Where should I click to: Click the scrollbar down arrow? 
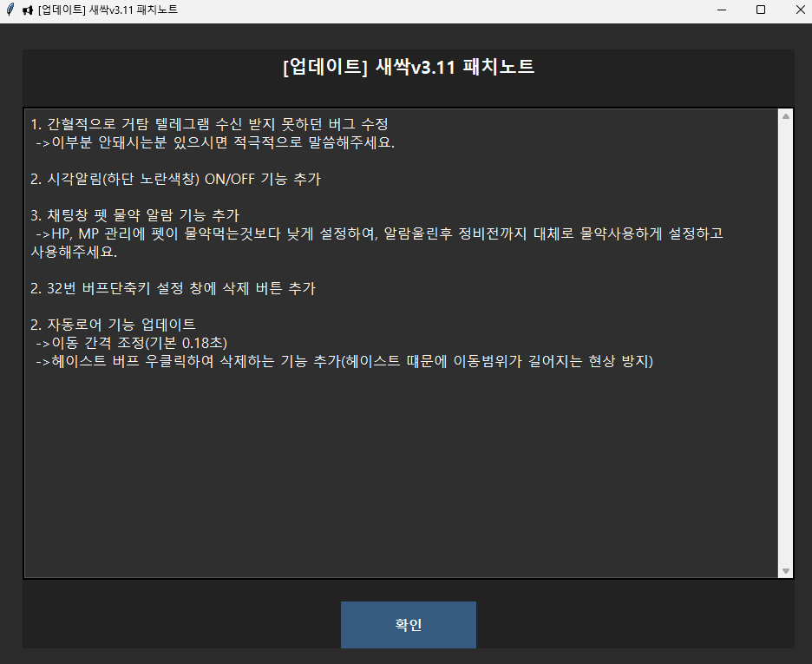tap(786, 571)
